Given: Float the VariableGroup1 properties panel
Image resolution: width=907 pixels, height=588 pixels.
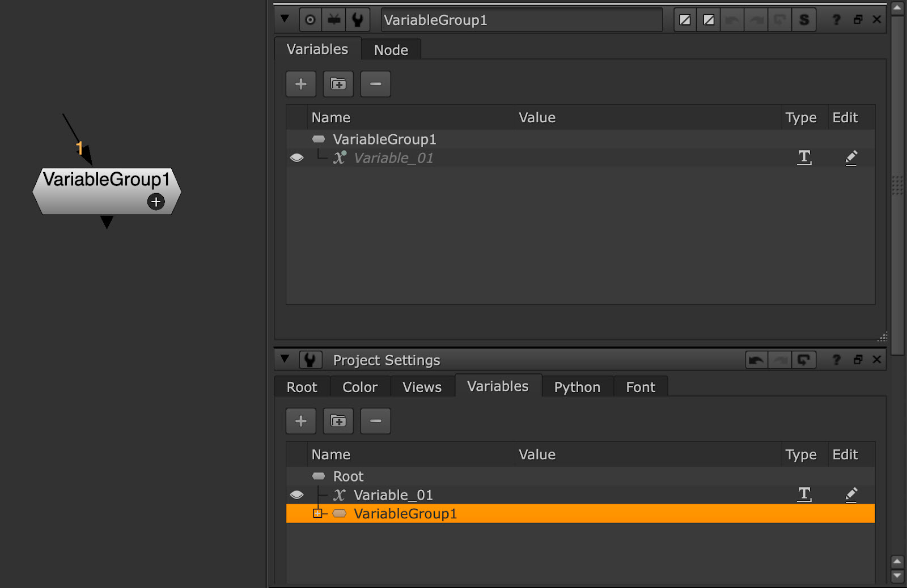Looking at the screenshot, I should [x=858, y=20].
